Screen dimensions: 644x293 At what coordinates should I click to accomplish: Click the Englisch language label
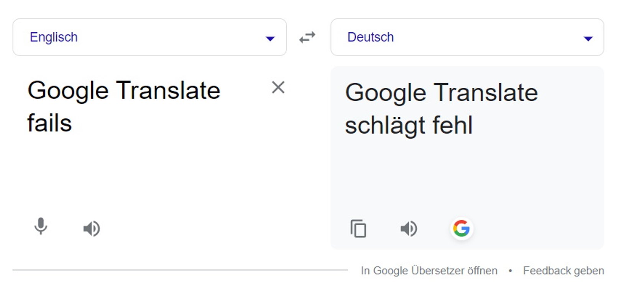click(54, 37)
